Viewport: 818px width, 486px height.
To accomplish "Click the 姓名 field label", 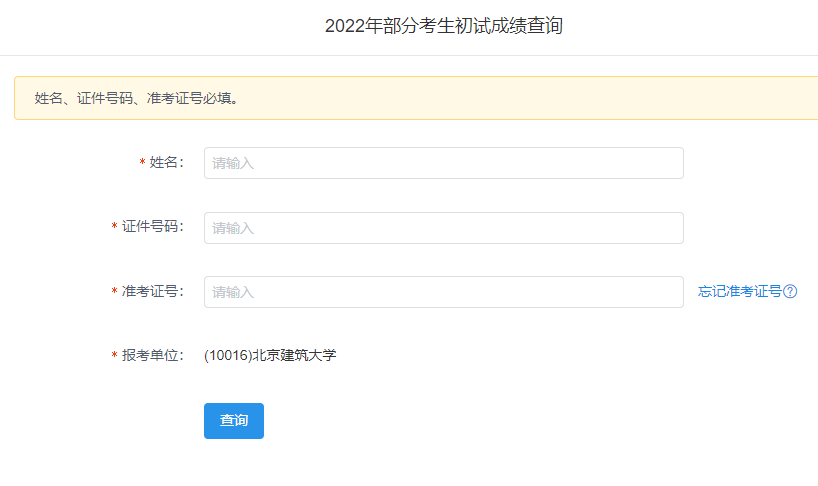I will (165, 163).
